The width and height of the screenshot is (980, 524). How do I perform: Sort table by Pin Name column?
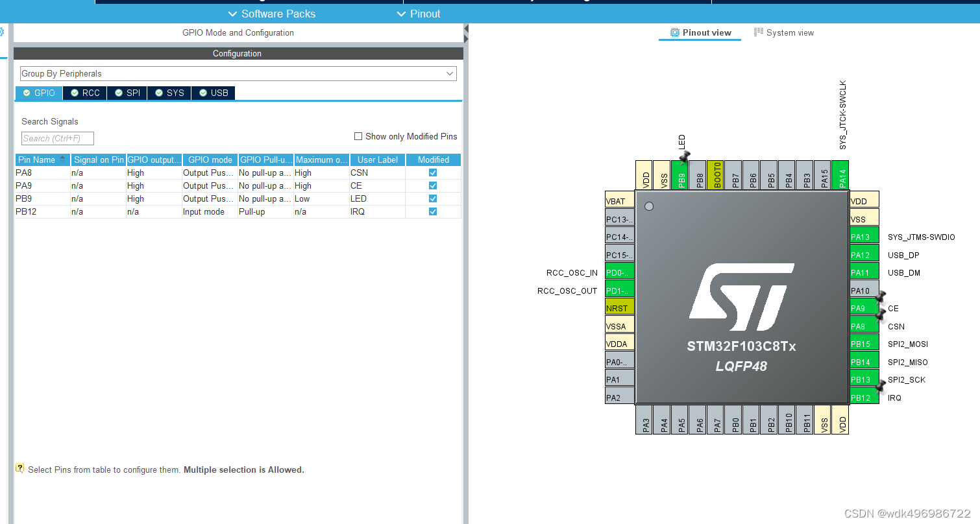43,160
